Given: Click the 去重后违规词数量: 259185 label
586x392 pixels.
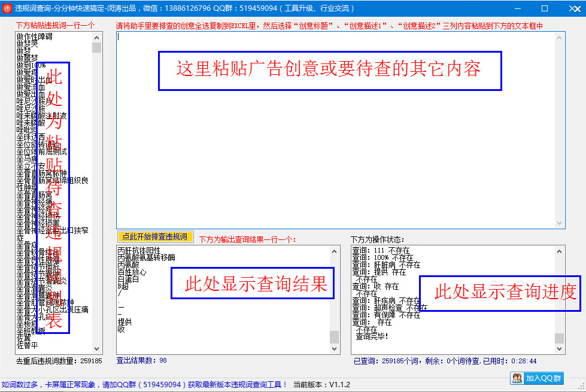Looking at the screenshot, I should click(x=59, y=361).
